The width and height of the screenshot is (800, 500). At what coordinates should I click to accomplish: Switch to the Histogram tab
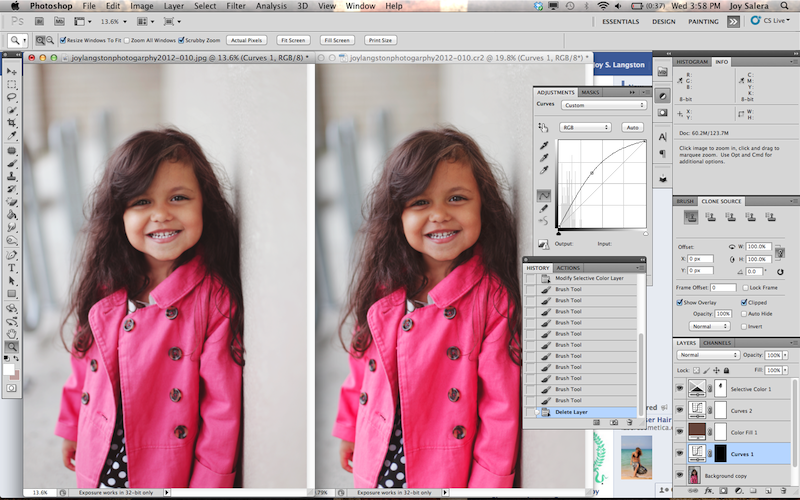[x=692, y=62]
